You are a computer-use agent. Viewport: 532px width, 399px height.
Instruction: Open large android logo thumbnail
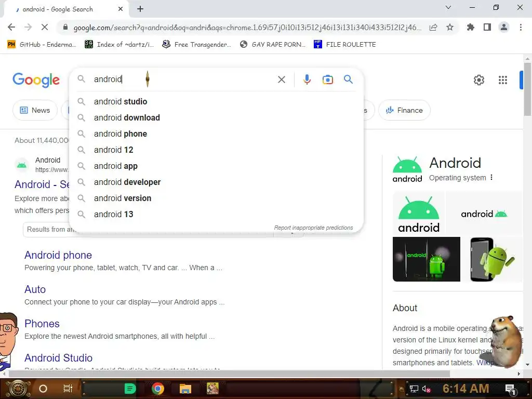(x=418, y=214)
